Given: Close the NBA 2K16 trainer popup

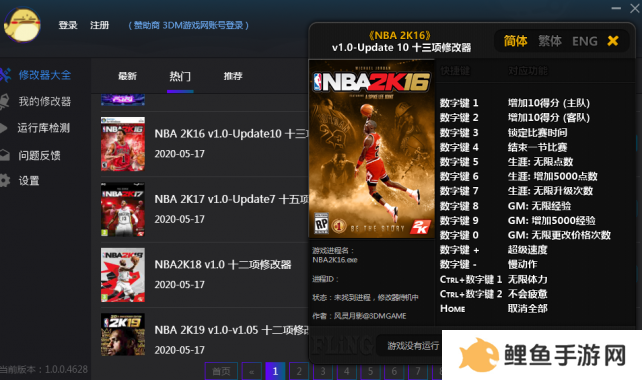Looking at the screenshot, I should coord(613,41).
